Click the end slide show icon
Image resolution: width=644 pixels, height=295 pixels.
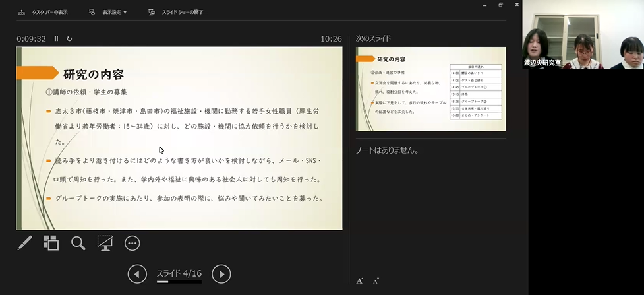point(152,12)
